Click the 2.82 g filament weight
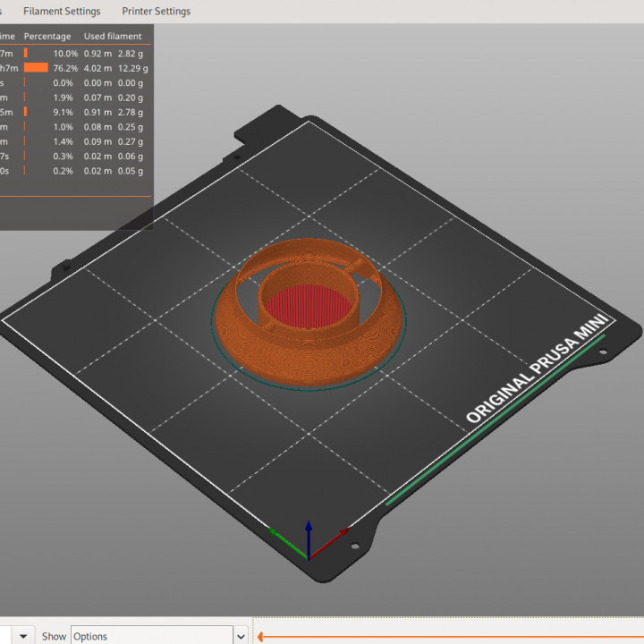 click(131, 54)
